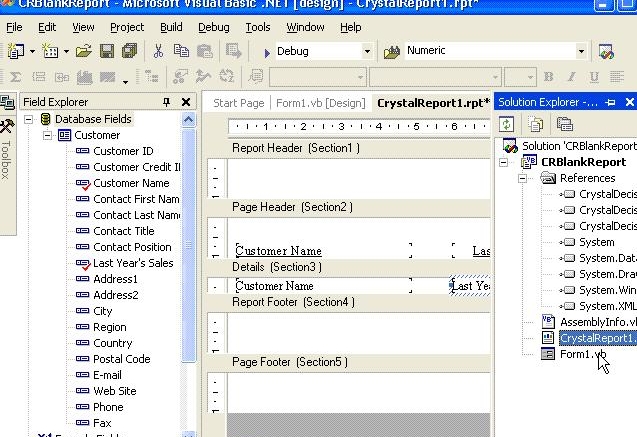Click Show All Files icon in Solution Explorer
Screen dimensions: 637x437
point(537,124)
